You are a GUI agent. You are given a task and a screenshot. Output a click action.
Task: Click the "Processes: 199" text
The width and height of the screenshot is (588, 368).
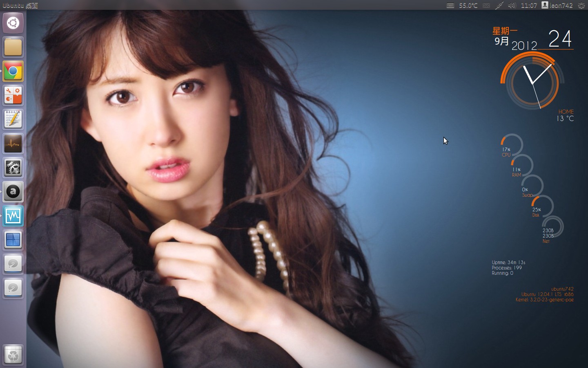tap(507, 268)
